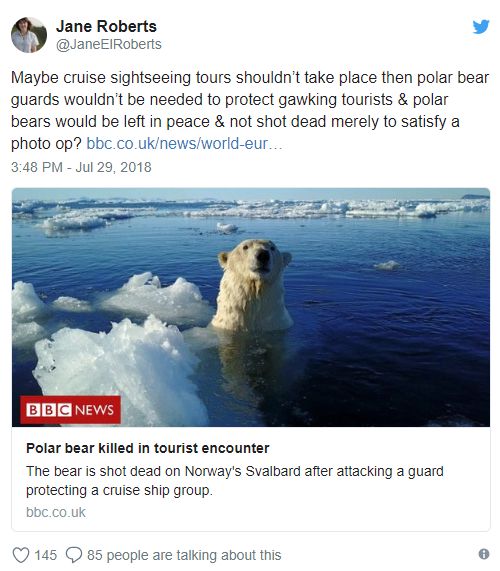Follow the bbc.co.uk/news/world-eur link
This screenshot has height=571, width=500.
point(184,143)
